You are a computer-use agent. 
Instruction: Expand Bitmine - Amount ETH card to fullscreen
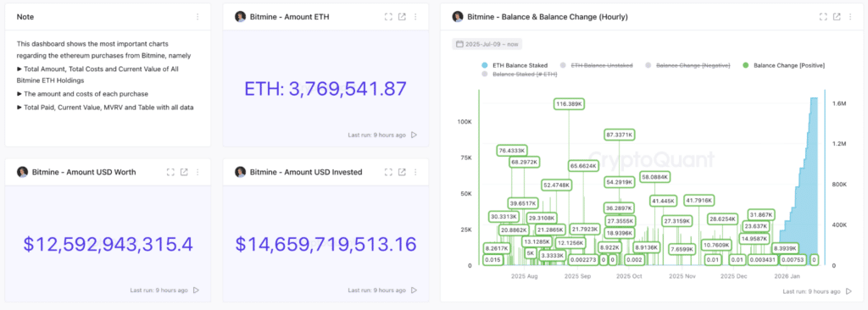388,17
